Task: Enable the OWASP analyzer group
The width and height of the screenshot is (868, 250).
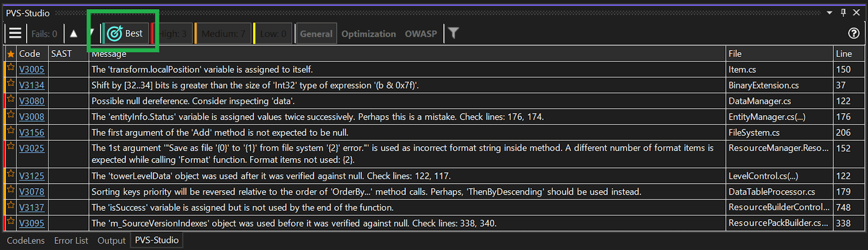Action: click(420, 34)
